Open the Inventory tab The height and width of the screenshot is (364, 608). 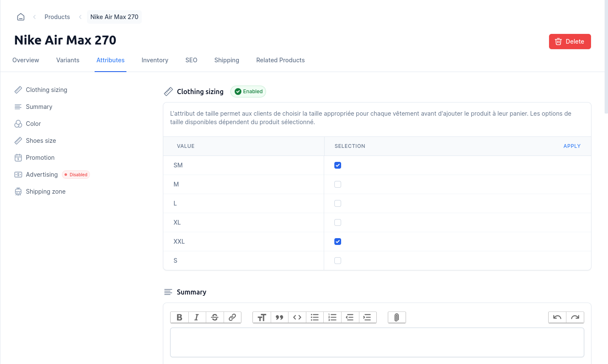coord(155,60)
